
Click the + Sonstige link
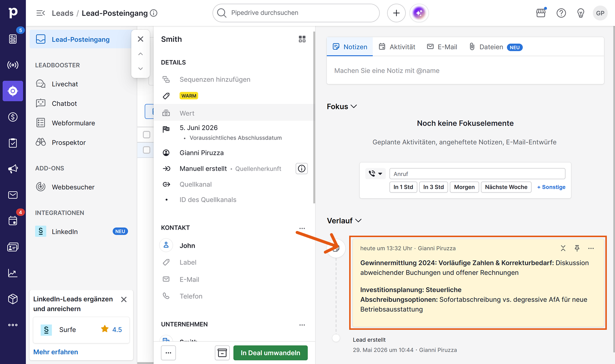pyautogui.click(x=551, y=187)
